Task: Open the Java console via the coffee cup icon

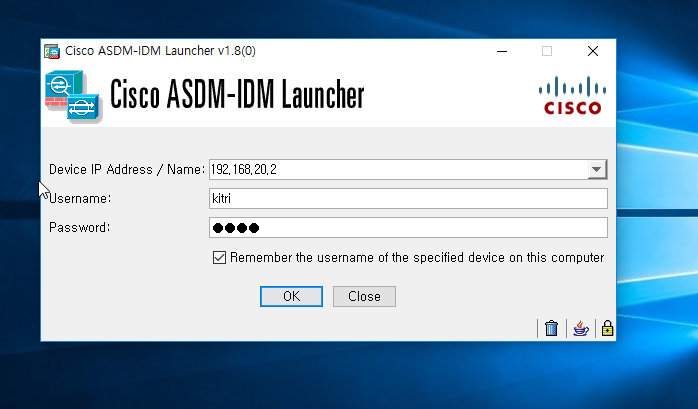Action: (x=580, y=328)
